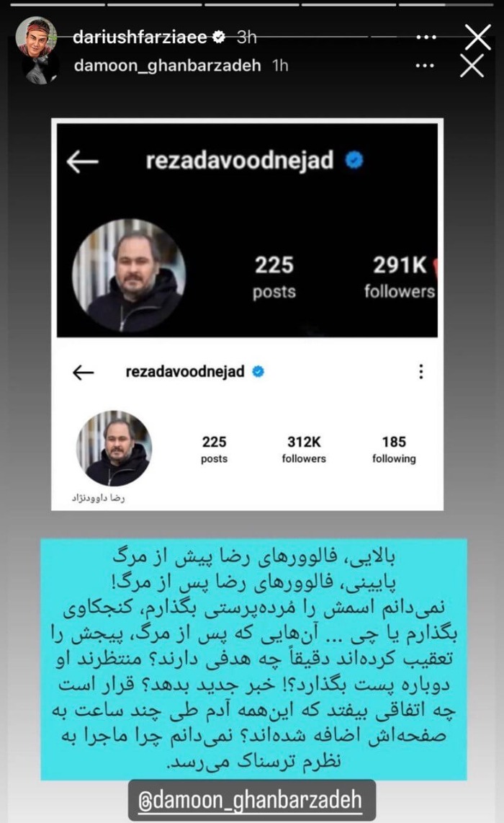Image resolution: width=504 pixels, height=823 pixels.
Task: Open damoon_ghanbarzadeh username at top
Action: pos(167,65)
